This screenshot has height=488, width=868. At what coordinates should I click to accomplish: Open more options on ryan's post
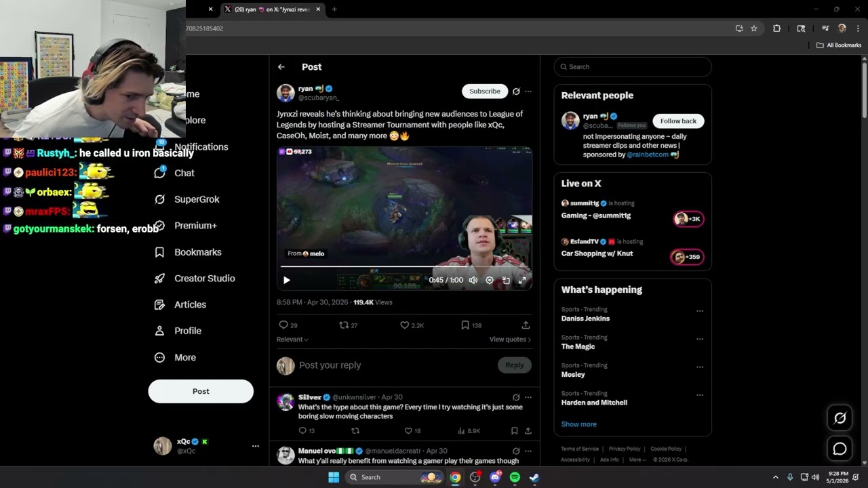pyautogui.click(x=528, y=91)
